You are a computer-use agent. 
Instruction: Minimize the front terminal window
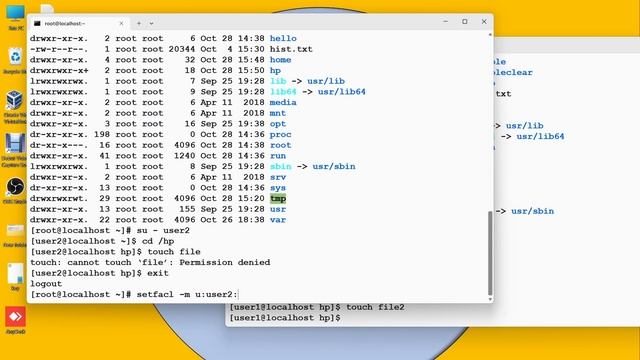[446, 21]
